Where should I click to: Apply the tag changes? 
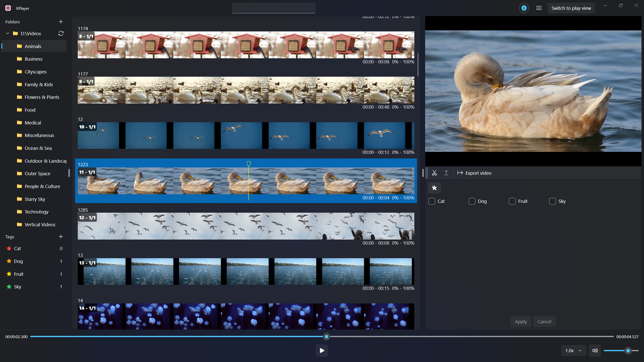[x=521, y=321]
